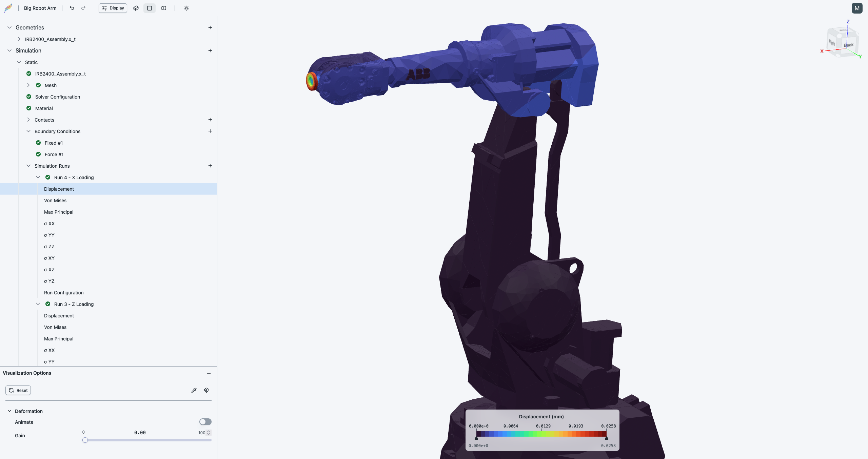The width and height of the screenshot is (868, 459).
Task: Click the Redo icon in the toolbar
Action: pos(83,8)
